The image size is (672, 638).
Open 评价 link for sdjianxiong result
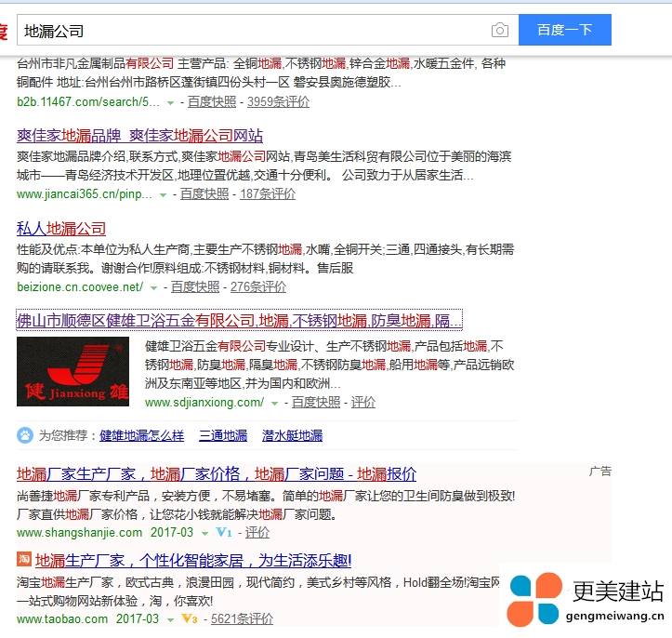point(363,403)
